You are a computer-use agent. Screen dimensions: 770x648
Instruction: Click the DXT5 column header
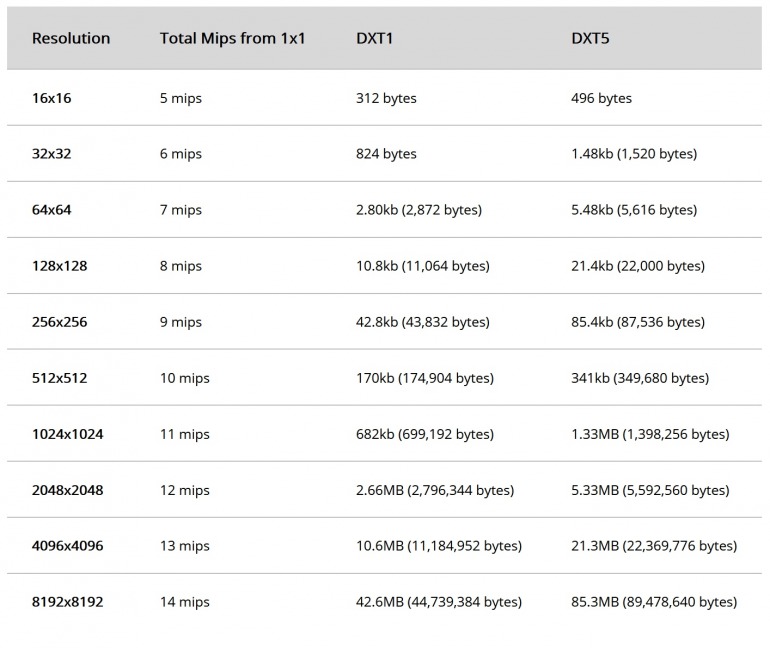(x=590, y=38)
